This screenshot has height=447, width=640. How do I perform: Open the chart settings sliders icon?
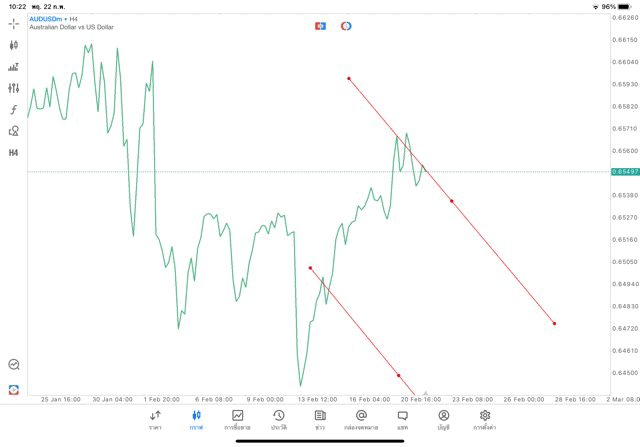pyautogui.click(x=13, y=88)
